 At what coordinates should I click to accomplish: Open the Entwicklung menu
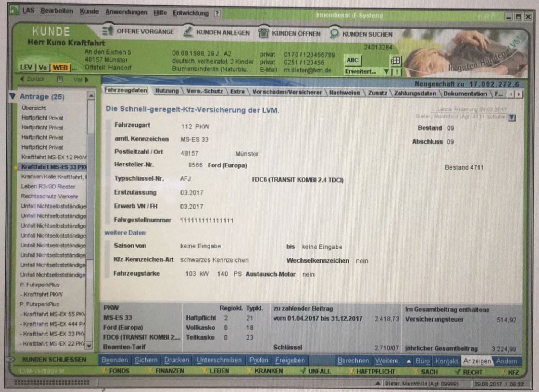(191, 13)
